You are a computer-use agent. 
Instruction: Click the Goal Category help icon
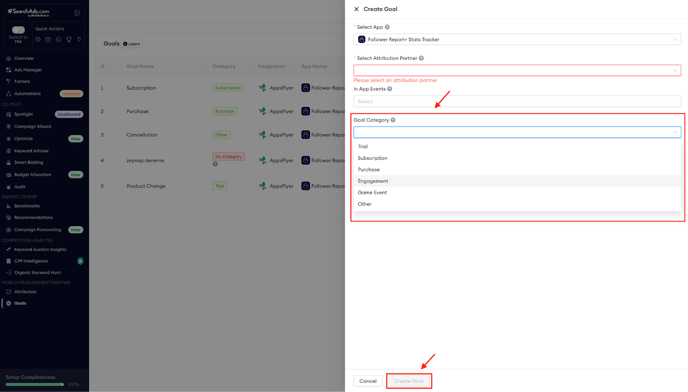pos(393,120)
